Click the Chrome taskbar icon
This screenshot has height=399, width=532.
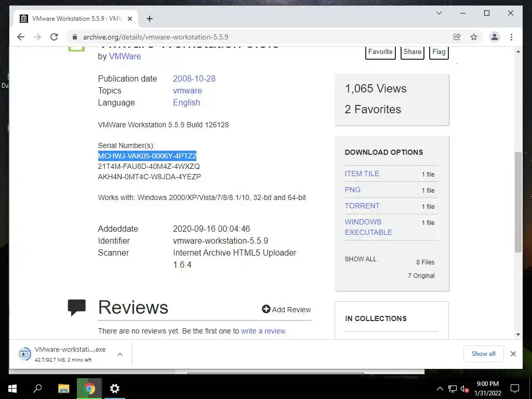pos(89,389)
